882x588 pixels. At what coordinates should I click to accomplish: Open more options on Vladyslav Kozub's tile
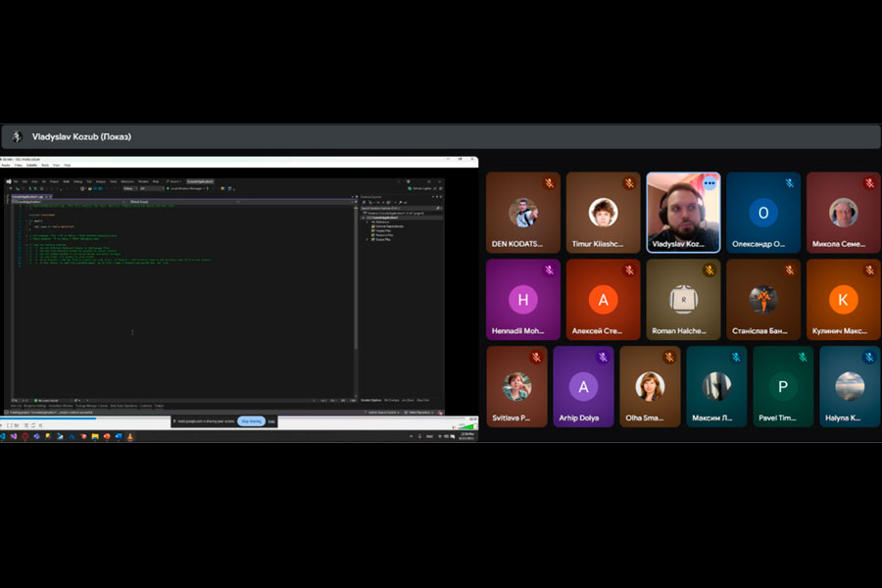click(710, 183)
